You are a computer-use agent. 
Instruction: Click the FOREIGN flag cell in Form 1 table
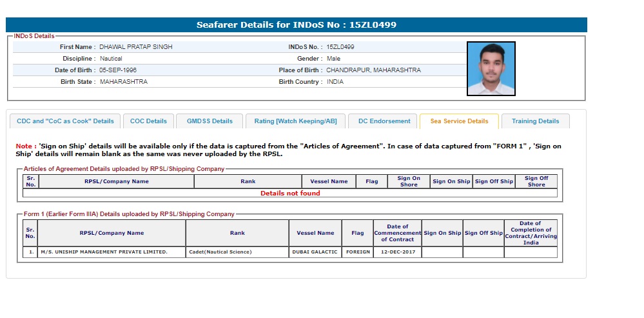pos(358,252)
